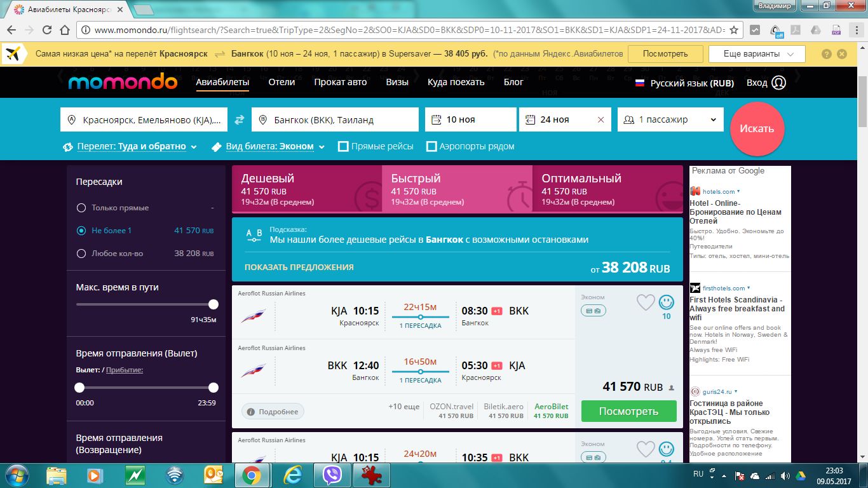Switch to the Дешевый results tab

[307, 188]
